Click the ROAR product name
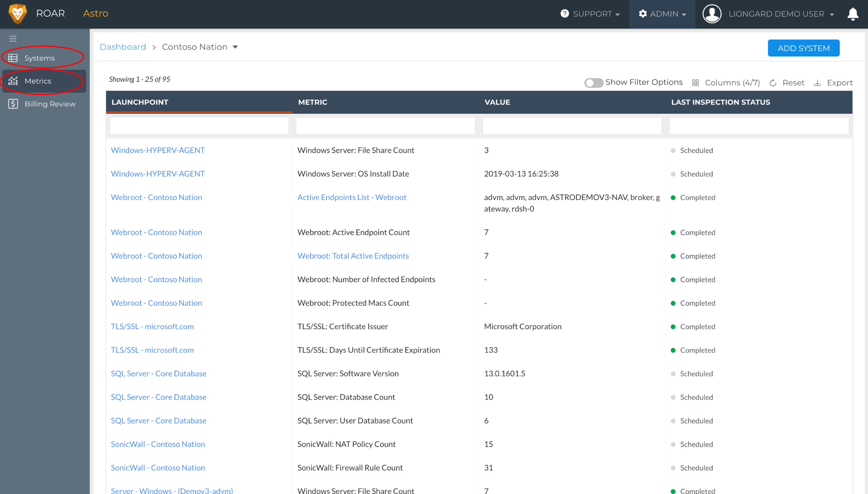Screen dimensions: 868x494 pos(50,14)
